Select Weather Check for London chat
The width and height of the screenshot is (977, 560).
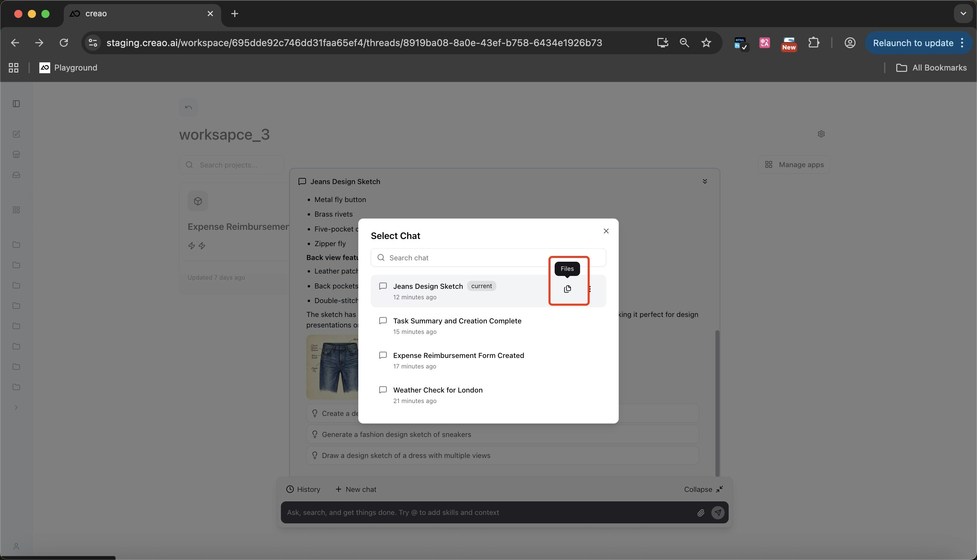438,395
